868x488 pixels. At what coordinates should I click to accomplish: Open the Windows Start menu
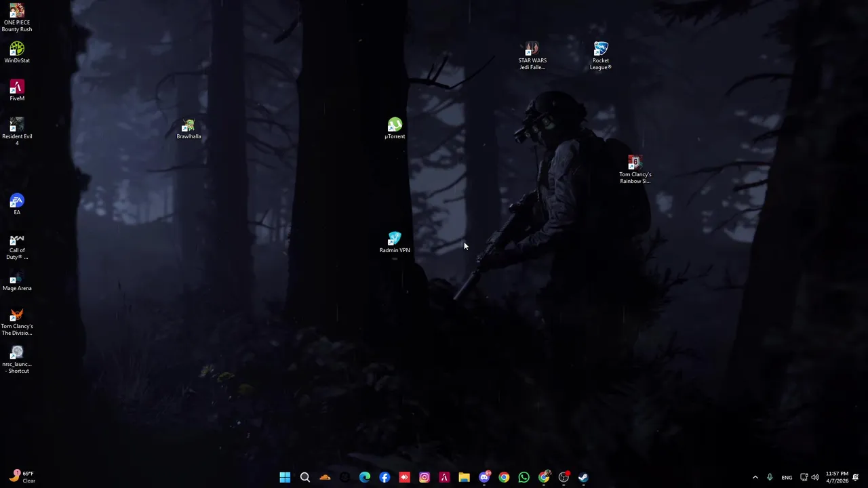[x=285, y=477]
